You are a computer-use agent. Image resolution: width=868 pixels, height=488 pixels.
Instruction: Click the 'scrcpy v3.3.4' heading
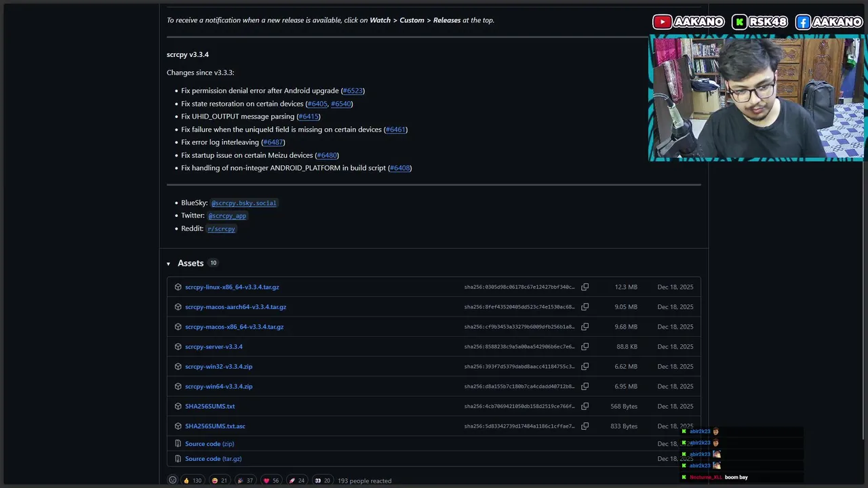tap(188, 55)
